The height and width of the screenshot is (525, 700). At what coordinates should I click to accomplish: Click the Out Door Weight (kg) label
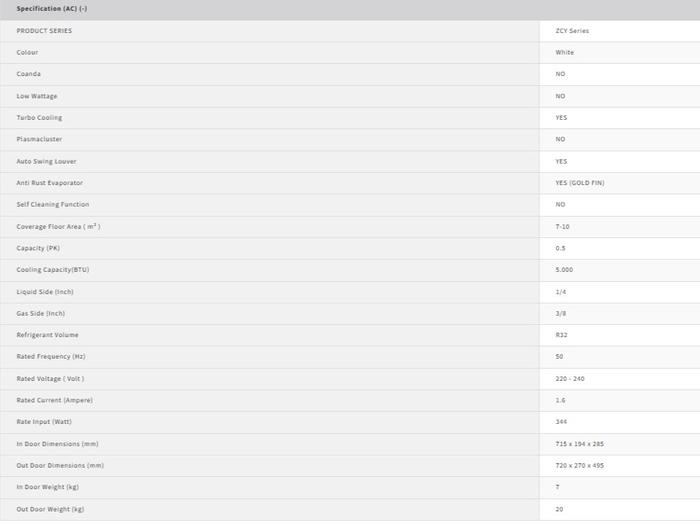50,509
